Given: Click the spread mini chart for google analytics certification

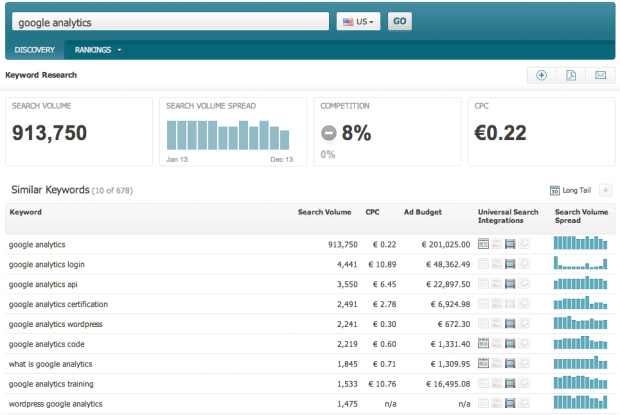Looking at the screenshot, I should tap(580, 303).
